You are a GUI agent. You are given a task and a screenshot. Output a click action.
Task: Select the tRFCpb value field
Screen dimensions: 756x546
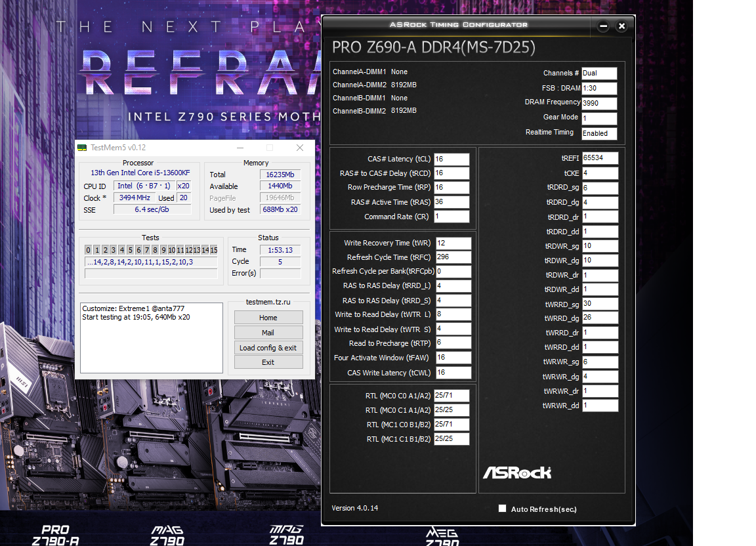click(x=453, y=271)
